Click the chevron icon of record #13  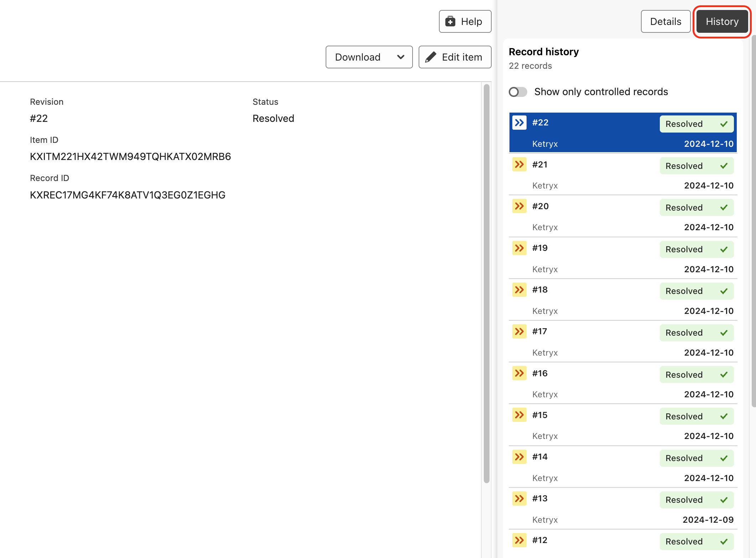click(x=519, y=498)
